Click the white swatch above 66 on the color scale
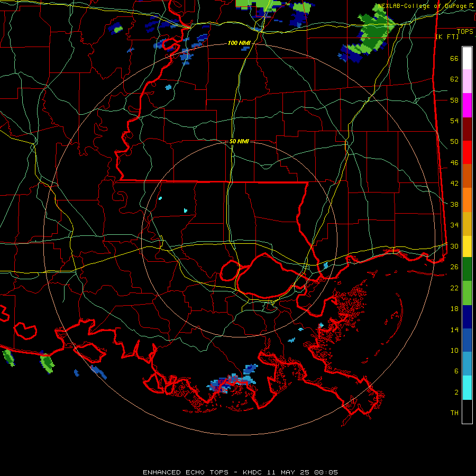This screenshot has width=476, height=476. [x=467, y=58]
